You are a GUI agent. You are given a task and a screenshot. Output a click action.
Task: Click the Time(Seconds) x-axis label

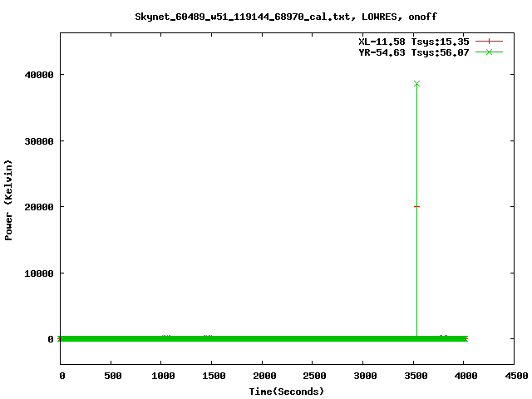click(x=287, y=392)
